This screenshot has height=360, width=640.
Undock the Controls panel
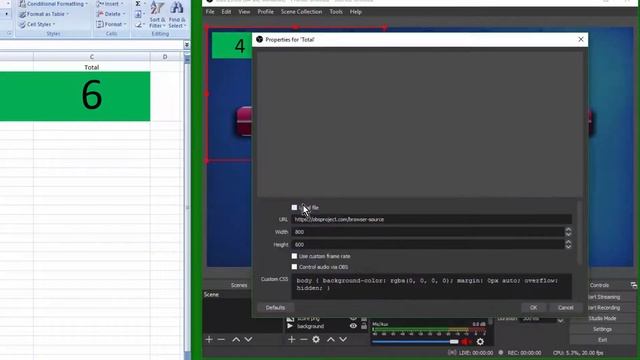[633, 285]
